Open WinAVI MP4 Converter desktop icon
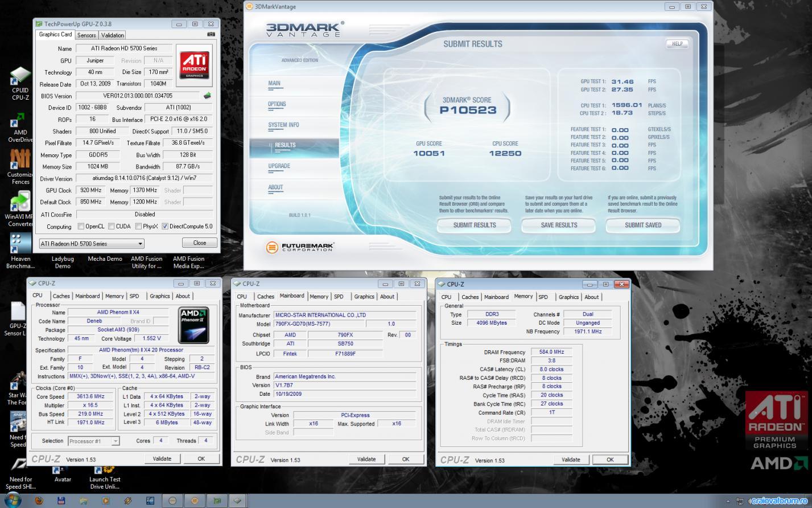 [x=20, y=209]
